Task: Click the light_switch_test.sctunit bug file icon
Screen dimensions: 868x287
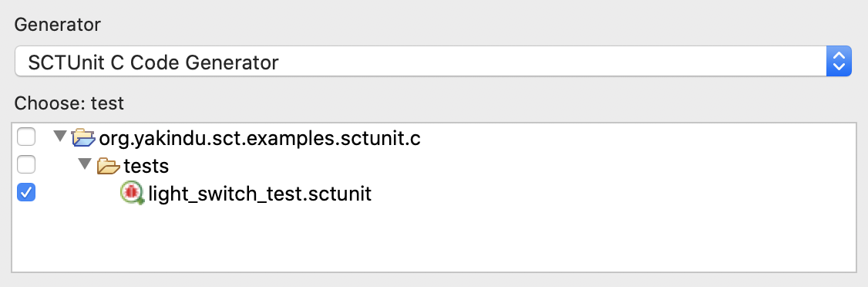Action: pos(133,194)
